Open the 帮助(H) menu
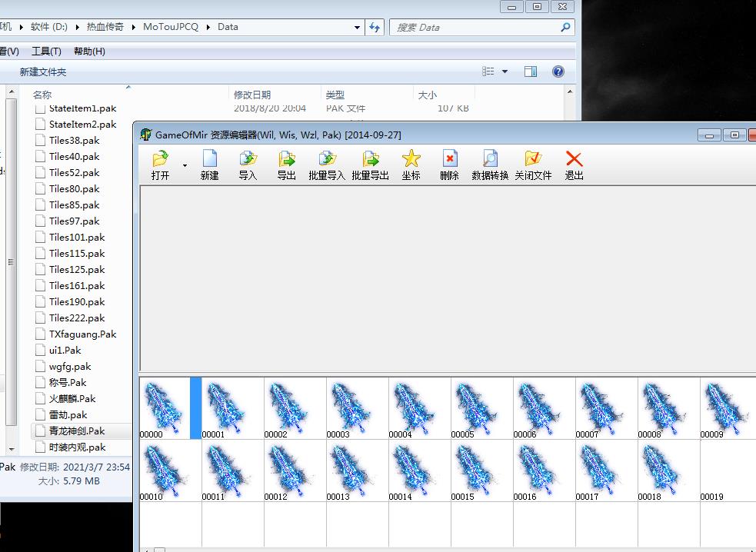Image resolution: width=756 pixels, height=552 pixels. click(89, 52)
